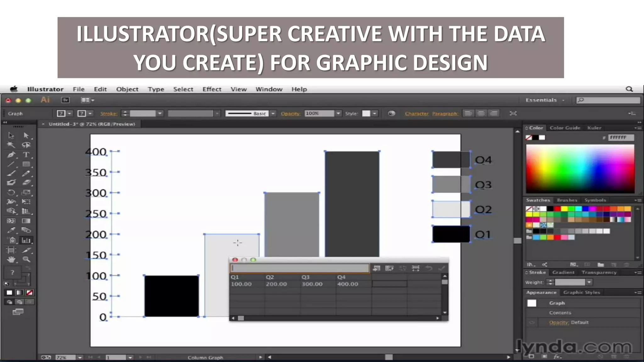Viewport: 644px width, 362px height.
Task: Click the graph data entry text field
Action: click(300, 268)
